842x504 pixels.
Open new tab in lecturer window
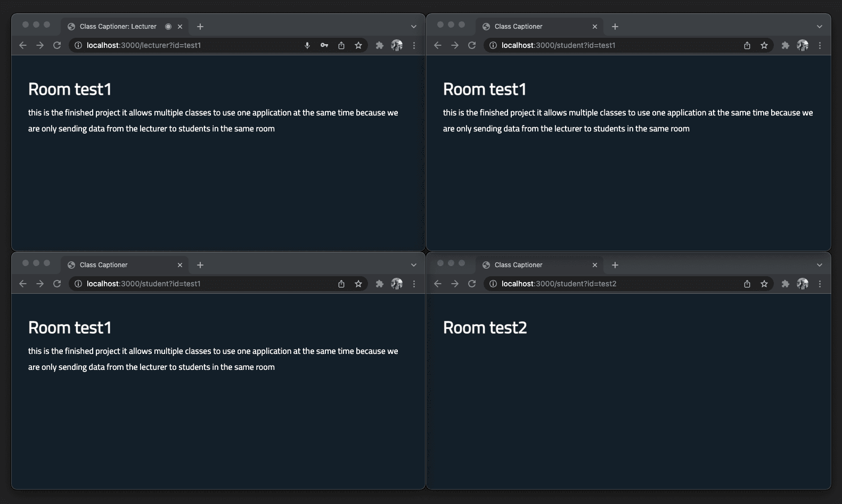[x=200, y=27]
